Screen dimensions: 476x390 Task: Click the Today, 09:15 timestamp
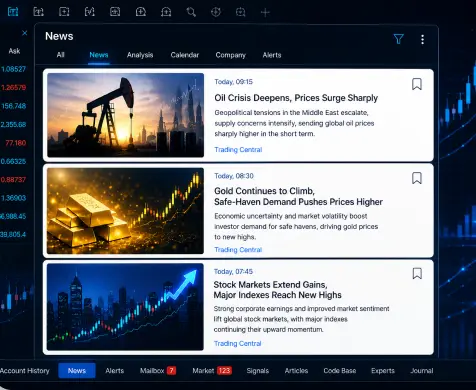[233, 82]
